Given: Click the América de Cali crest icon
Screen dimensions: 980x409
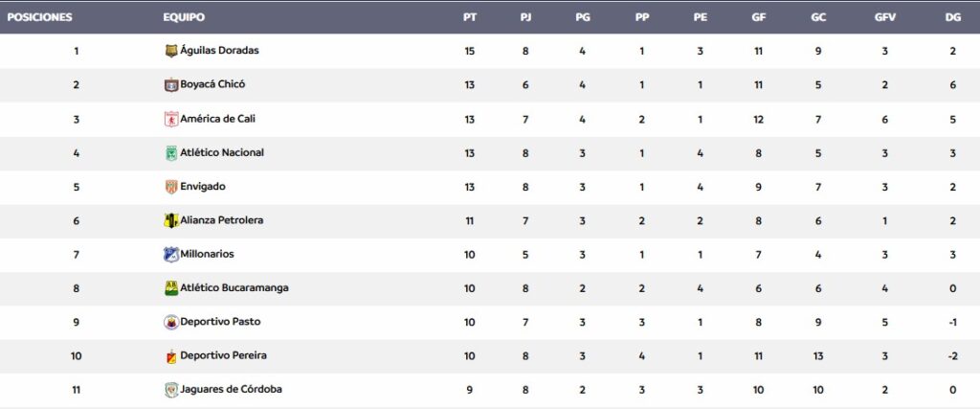Looking at the screenshot, I should pos(171,119).
